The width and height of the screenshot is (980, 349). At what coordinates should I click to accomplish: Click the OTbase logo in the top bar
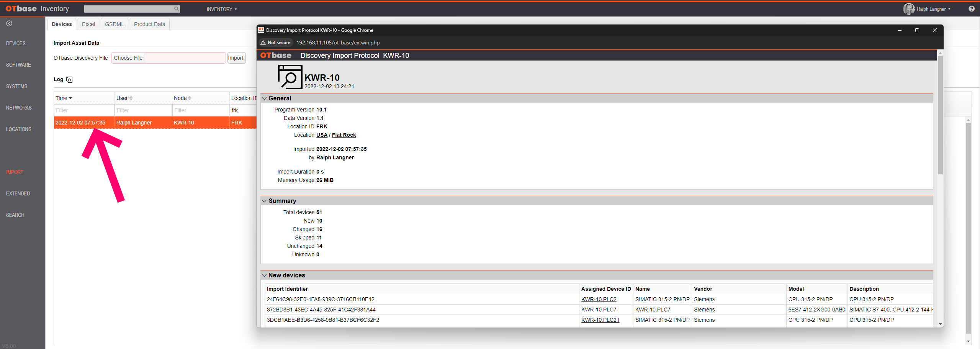point(21,9)
